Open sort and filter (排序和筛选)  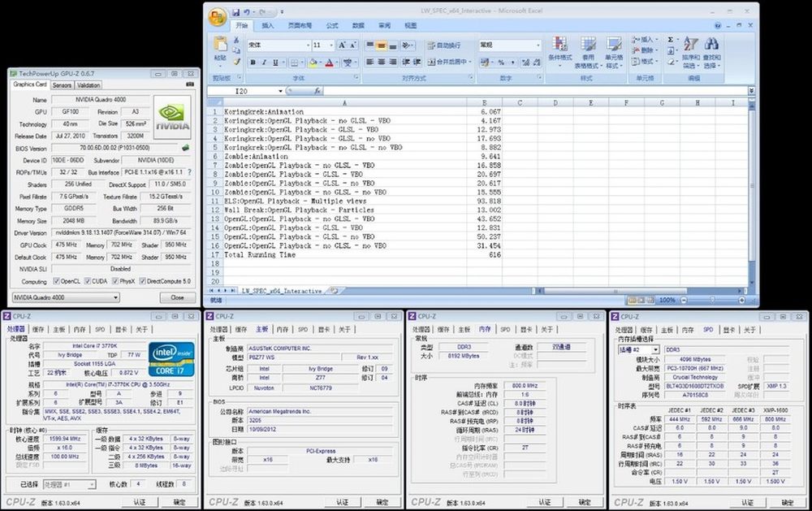(691, 52)
